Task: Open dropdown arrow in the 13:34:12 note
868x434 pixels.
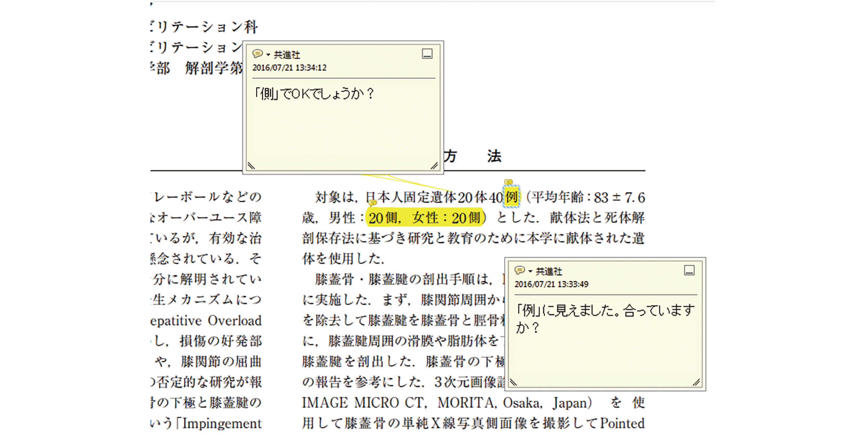Action: coord(268,55)
